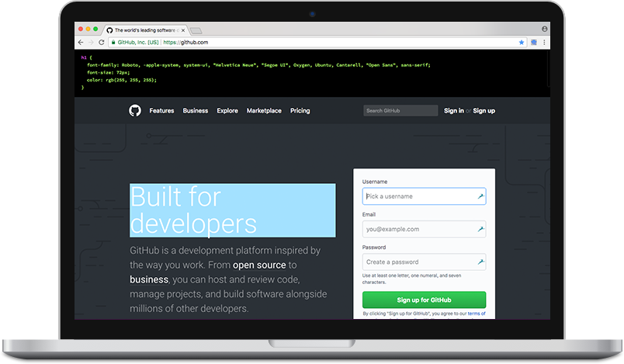Click the business link in description
The image size is (624, 364).
pyautogui.click(x=149, y=279)
